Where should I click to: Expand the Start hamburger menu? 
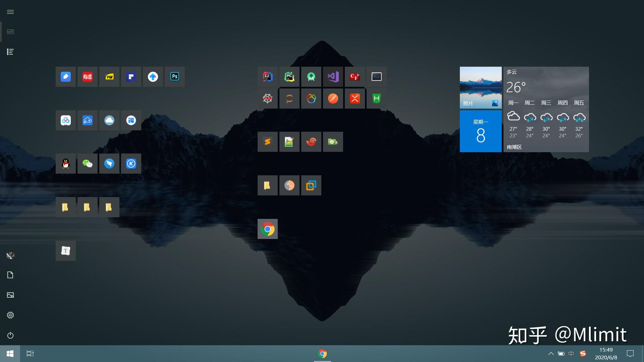[x=10, y=12]
